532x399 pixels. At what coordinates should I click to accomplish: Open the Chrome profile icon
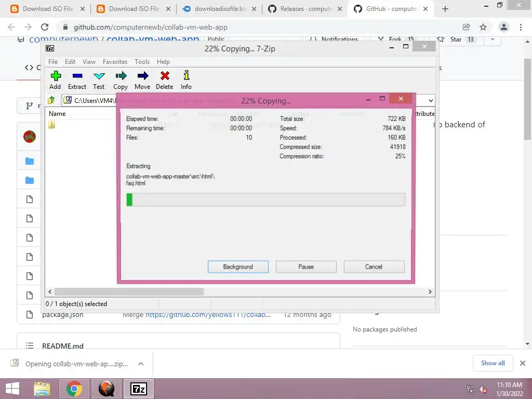coord(504,27)
